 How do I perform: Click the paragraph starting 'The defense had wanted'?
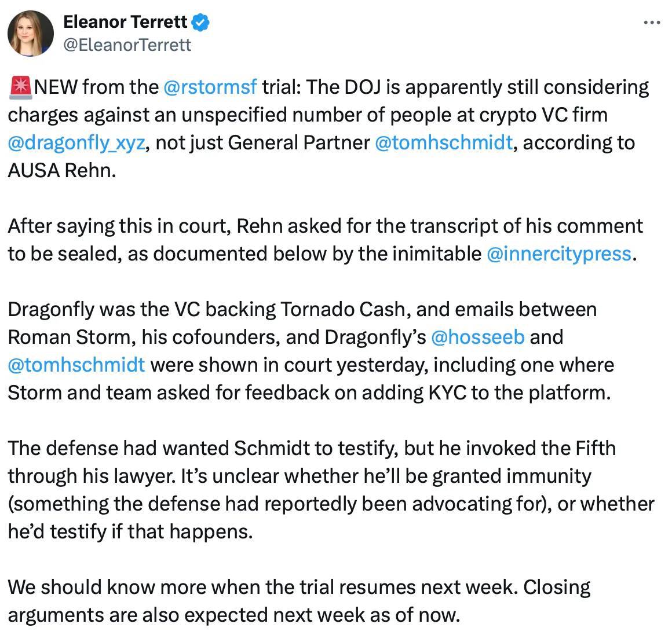click(x=331, y=490)
